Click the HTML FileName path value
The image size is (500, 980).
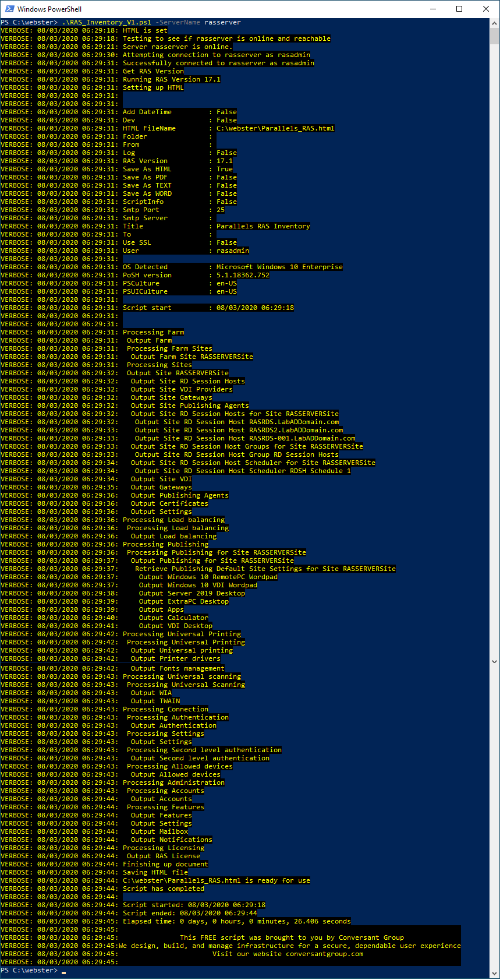point(275,128)
